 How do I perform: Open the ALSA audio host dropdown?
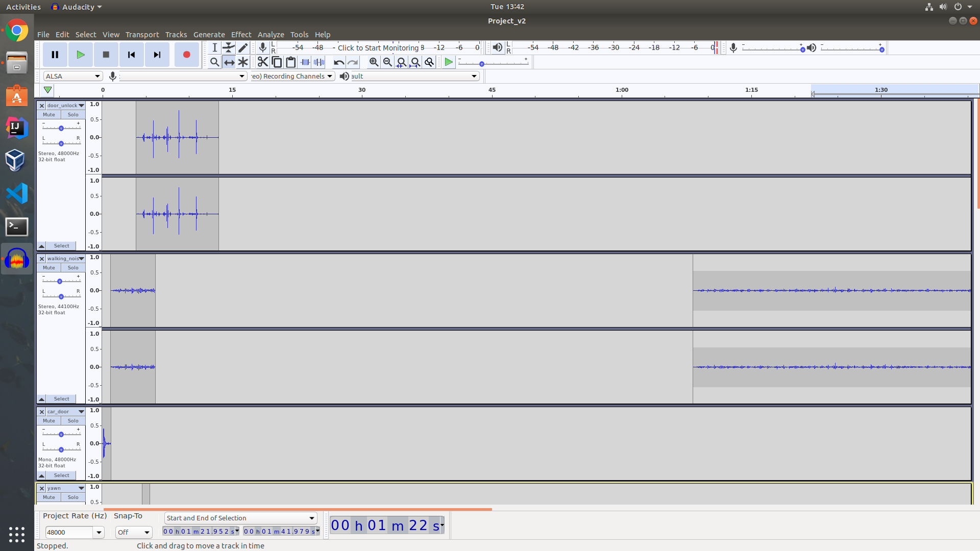coord(73,76)
